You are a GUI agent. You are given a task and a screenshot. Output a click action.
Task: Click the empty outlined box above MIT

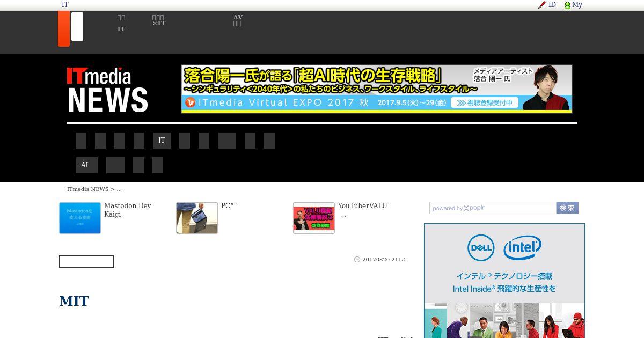(x=86, y=261)
